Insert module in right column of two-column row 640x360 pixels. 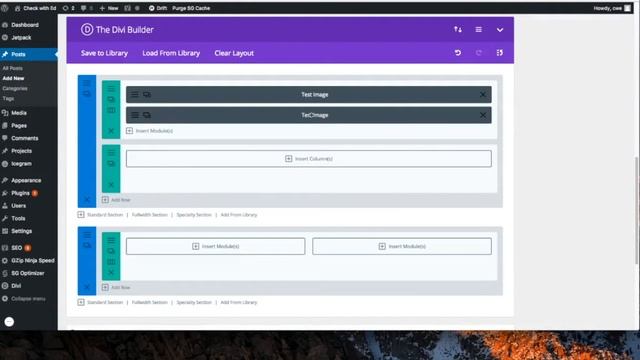[x=402, y=246]
